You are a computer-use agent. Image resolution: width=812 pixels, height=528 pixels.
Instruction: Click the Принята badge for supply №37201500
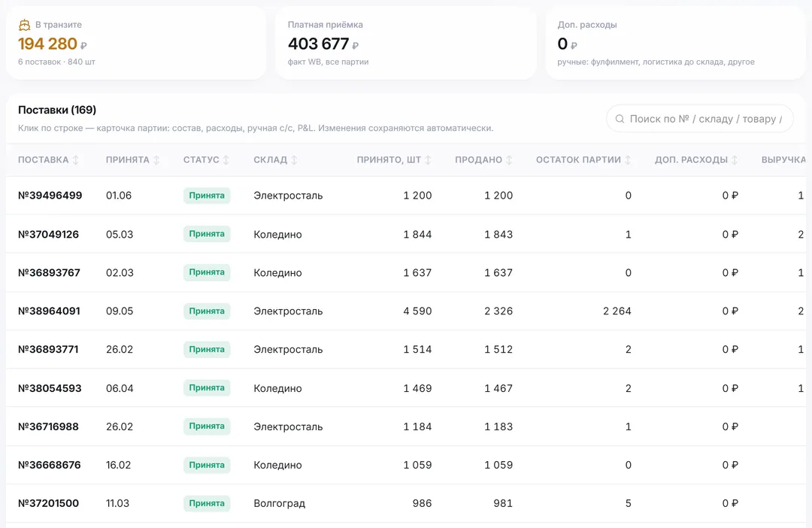coord(207,503)
